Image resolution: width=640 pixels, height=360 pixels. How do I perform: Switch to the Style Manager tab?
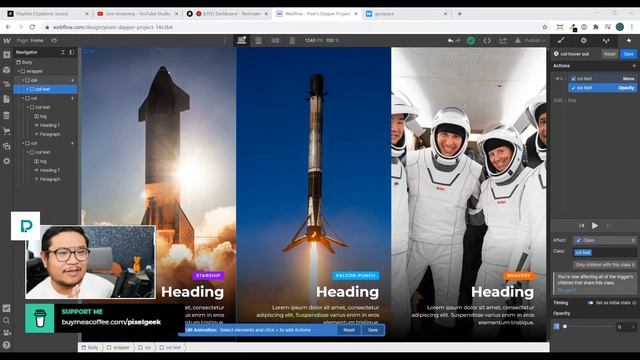(x=606, y=40)
